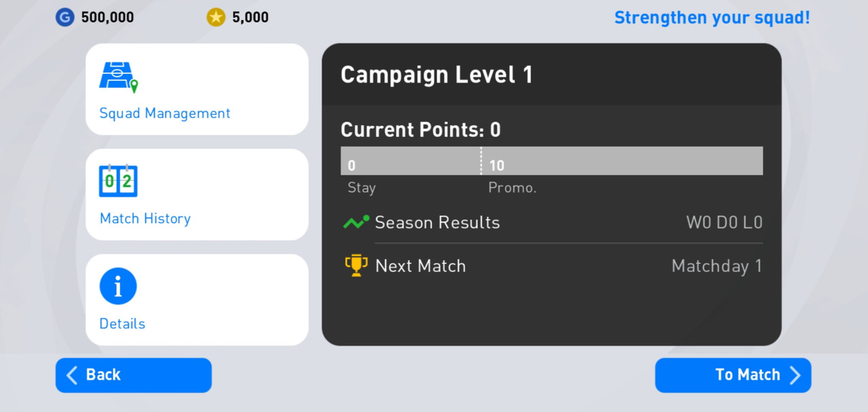Click the Back button's left chevron
This screenshot has width=868, height=412.
71,375
